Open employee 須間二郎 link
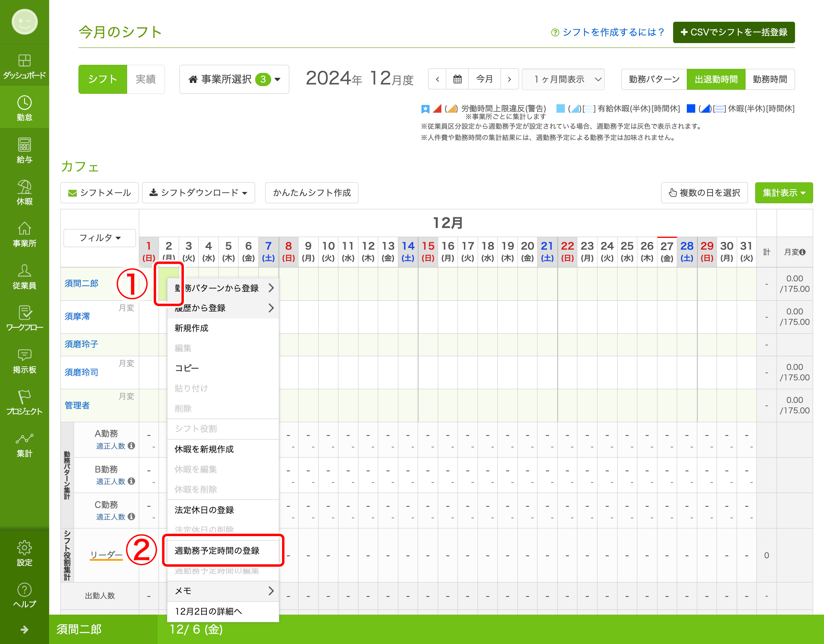Image resolution: width=824 pixels, height=644 pixels. 82,283
